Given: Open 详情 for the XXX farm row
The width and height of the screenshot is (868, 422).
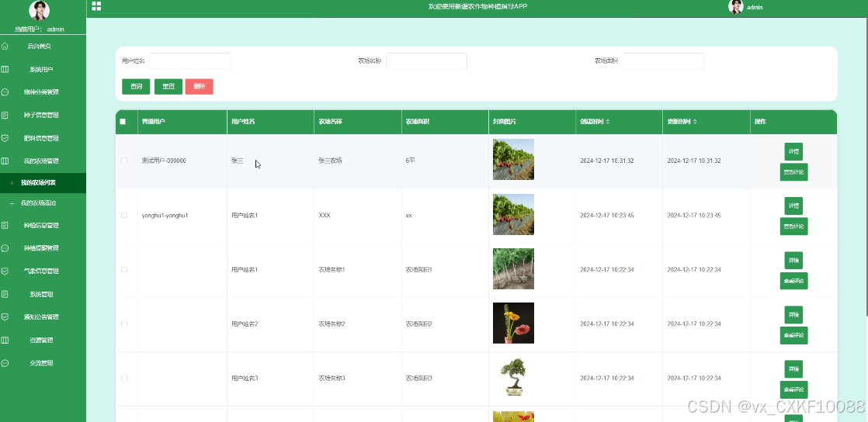Looking at the screenshot, I should point(793,206).
